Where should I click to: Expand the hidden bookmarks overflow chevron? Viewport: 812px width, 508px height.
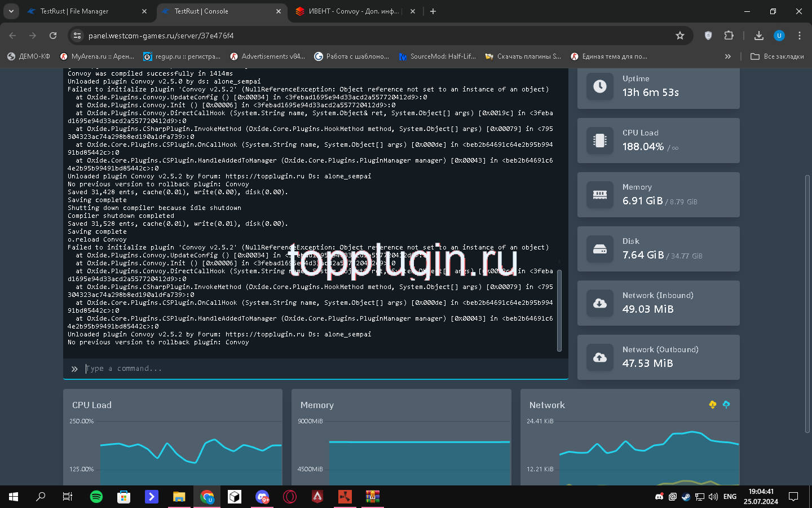(x=727, y=56)
